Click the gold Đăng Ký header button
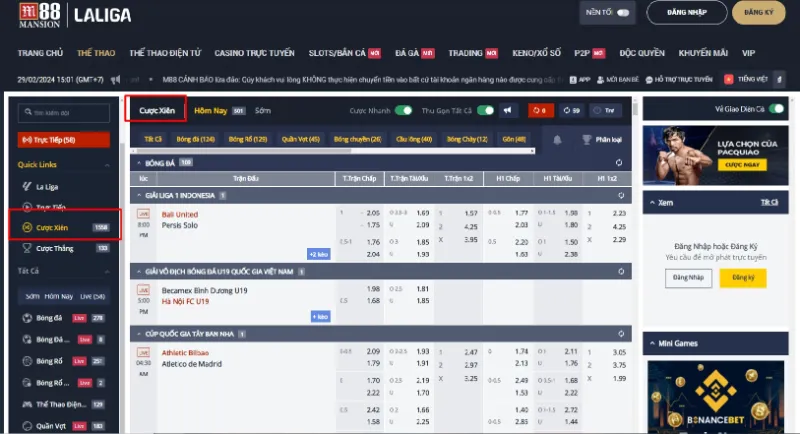 [759, 12]
